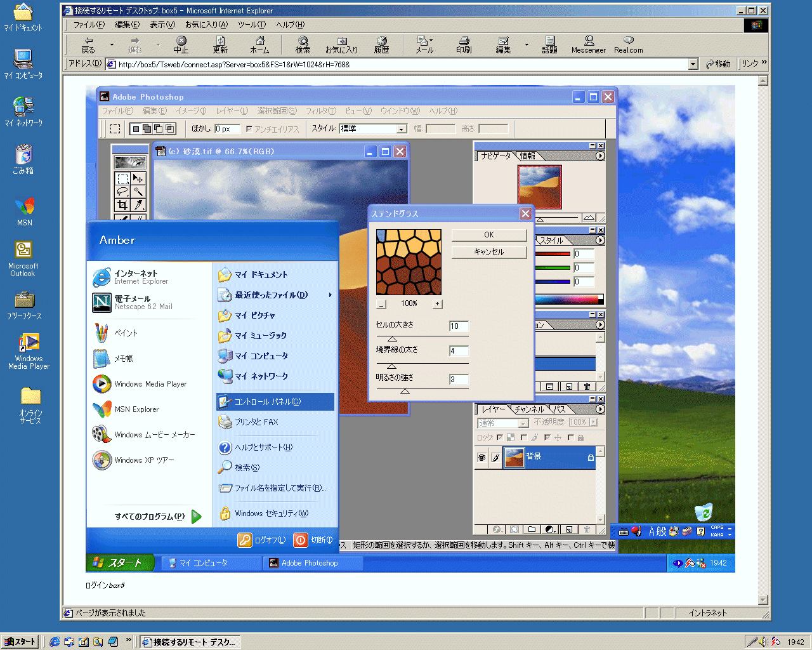Click the cell size value field
Image resolution: width=812 pixels, height=650 pixels.
pyautogui.click(x=458, y=326)
